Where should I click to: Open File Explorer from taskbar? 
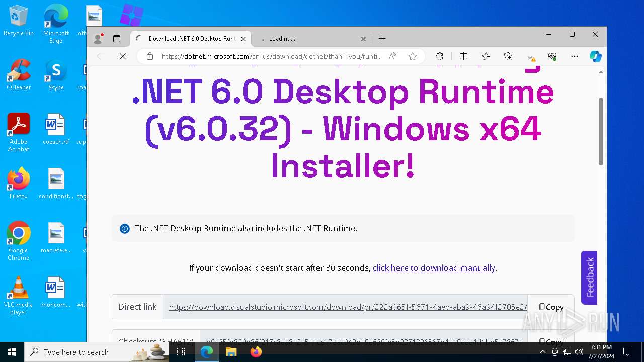[231, 352]
